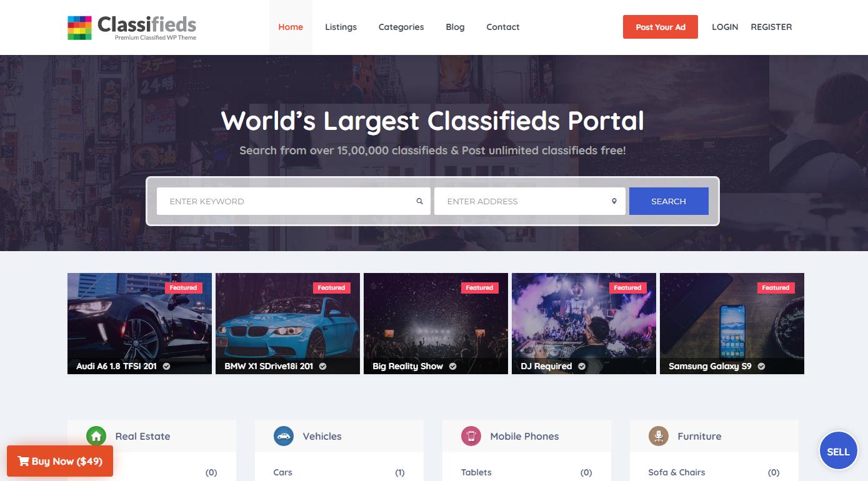868x481 pixels.
Task: Click verified badge next to Samsung Galaxy S9
Action: 761,366
